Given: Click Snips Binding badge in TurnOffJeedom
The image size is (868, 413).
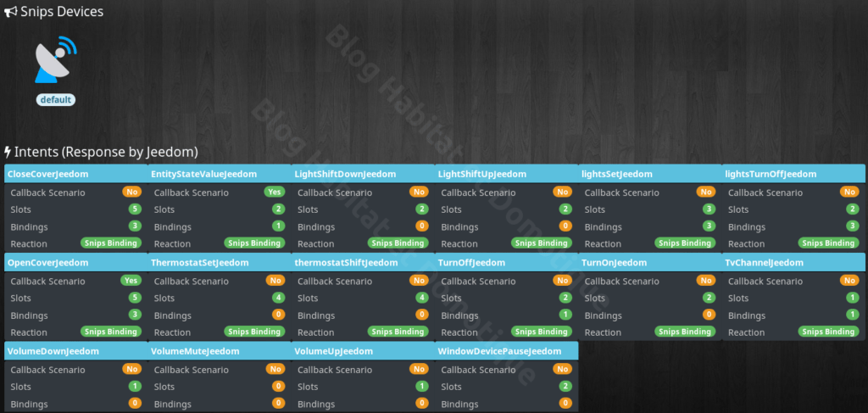Looking at the screenshot, I should click(x=542, y=332).
